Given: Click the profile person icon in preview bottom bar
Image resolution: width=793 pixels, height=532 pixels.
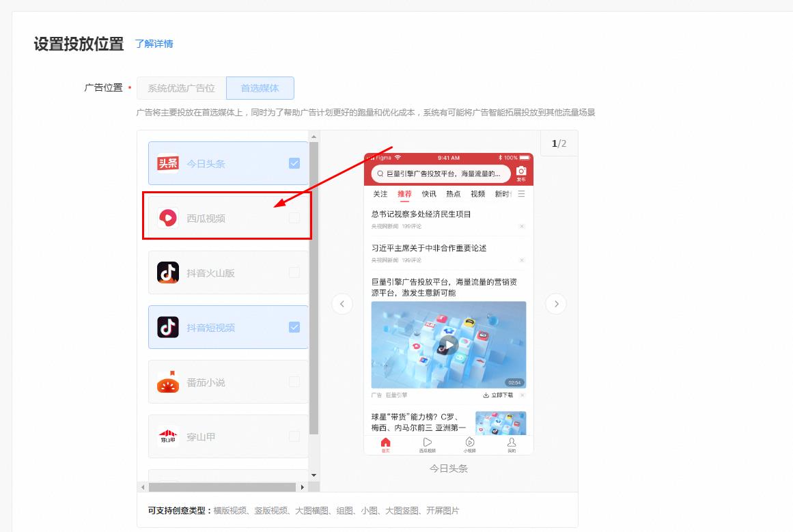Looking at the screenshot, I should tap(512, 443).
